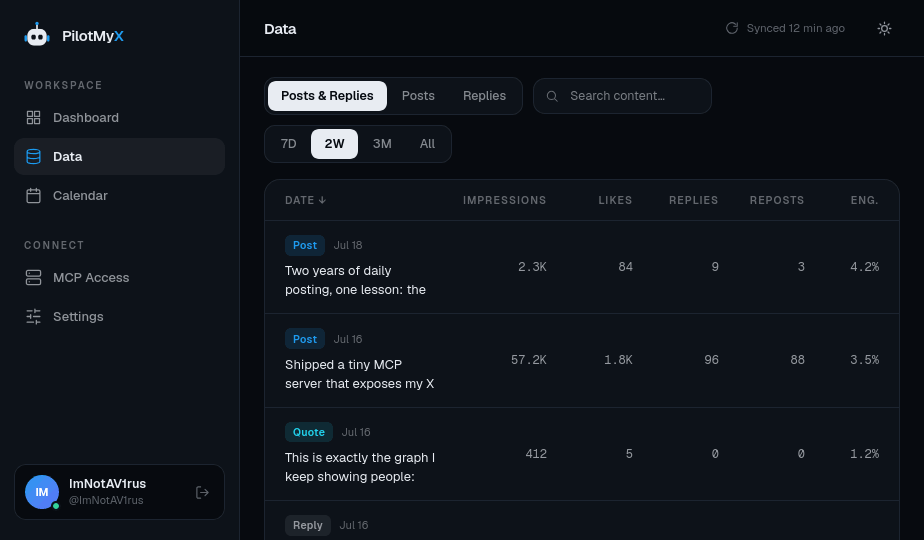This screenshot has width=924, height=540.
Task: Select the 3M time range
Action: [382, 144]
